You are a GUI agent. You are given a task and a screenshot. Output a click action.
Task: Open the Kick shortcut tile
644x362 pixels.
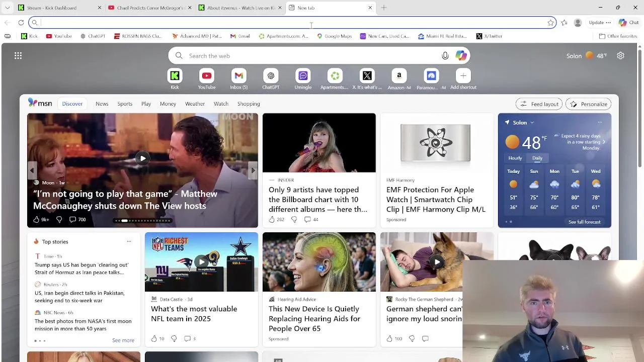[175, 76]
